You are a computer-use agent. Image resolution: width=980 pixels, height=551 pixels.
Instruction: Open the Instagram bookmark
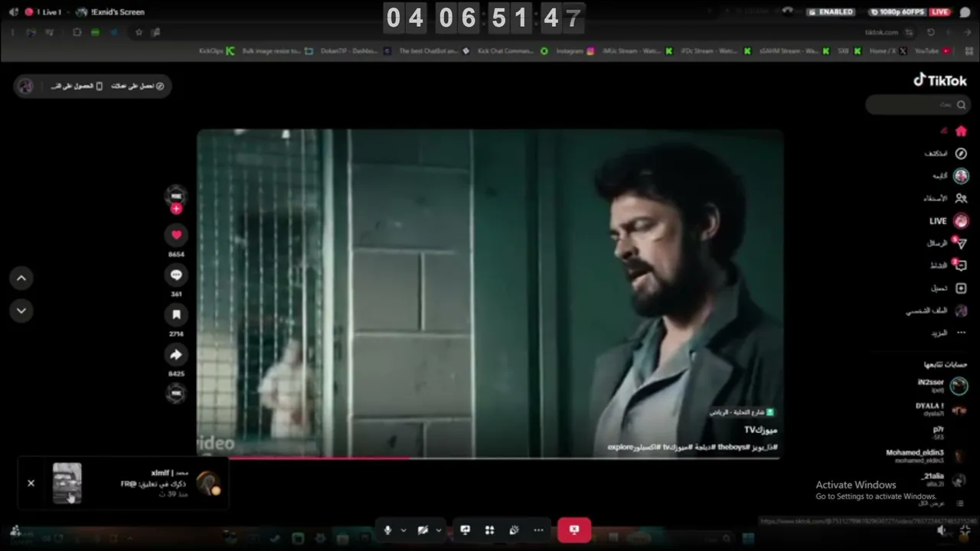click(575, 51)
